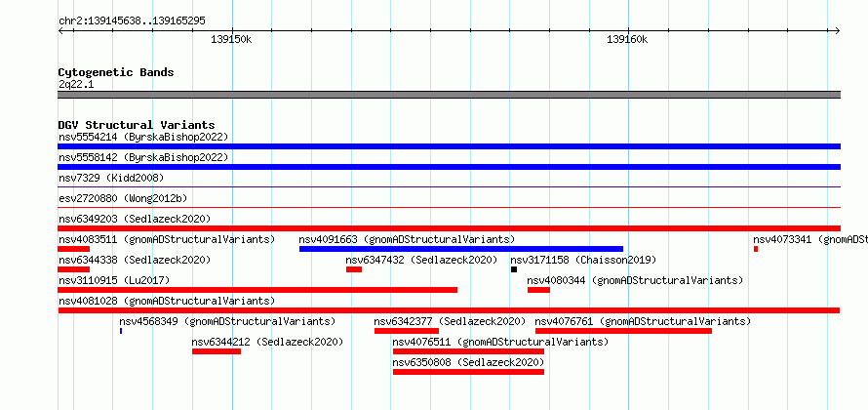
Task: Click the tiny blue nsv4568349 marker
Action: click(x=121, y=331)
